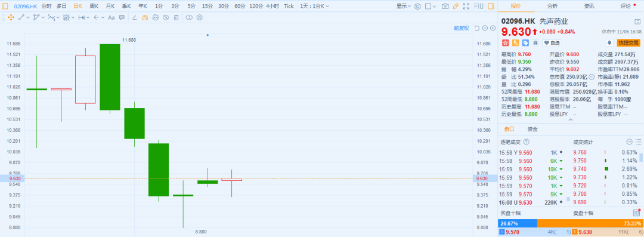Click the 前复权 adjustment link
This screenshot has width=644, height=237.
pos(461,28)
